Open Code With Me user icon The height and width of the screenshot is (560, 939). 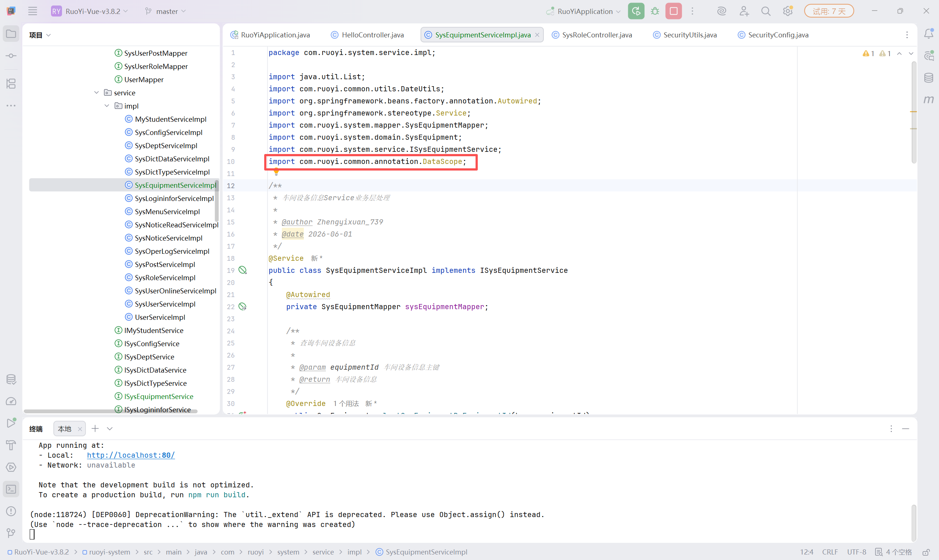(x=744, y=11)
